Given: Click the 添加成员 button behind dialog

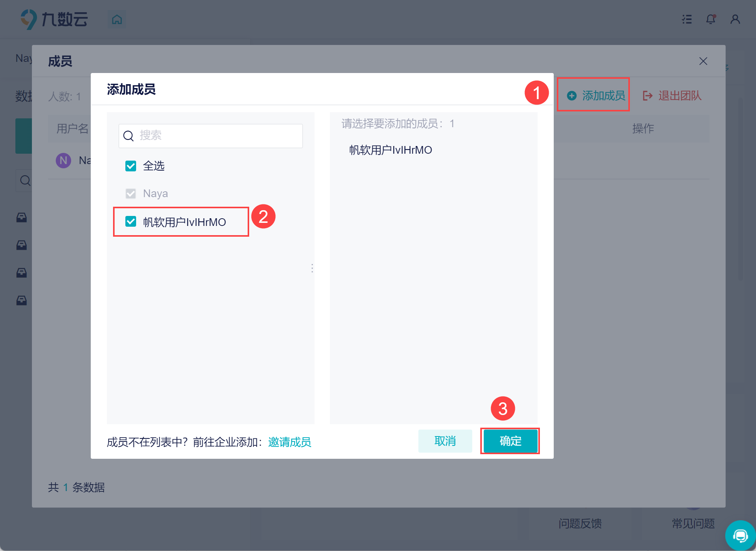Looking at the screenshot, I should [x=596, y=95].
